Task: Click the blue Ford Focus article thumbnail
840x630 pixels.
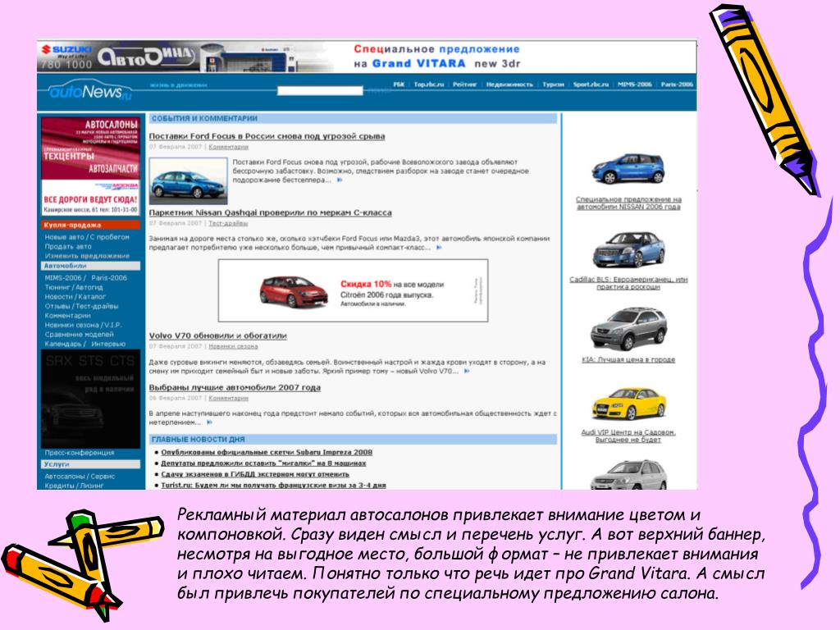Action: click(188, 180)
